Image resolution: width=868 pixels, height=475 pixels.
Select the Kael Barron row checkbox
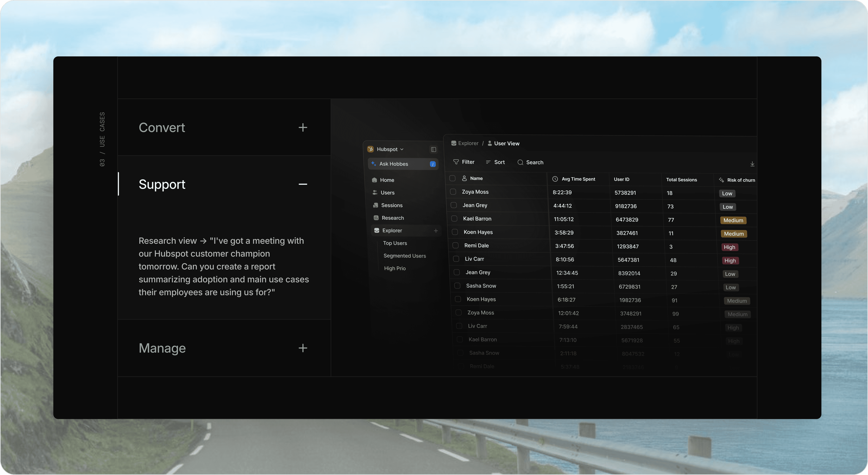click(x=454, y=219)
